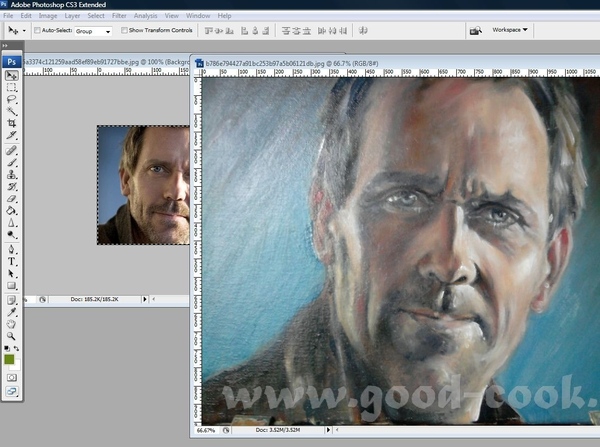Open the Edit menu
The width and height of the screenshot is (600, 447).
coord(26,16)
